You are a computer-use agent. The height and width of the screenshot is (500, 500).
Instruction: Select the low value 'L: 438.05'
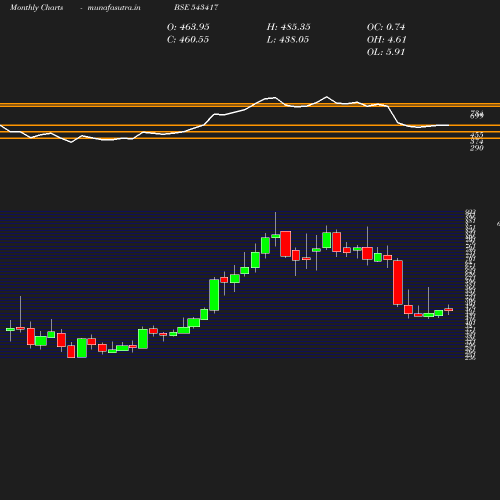(288, 40)
